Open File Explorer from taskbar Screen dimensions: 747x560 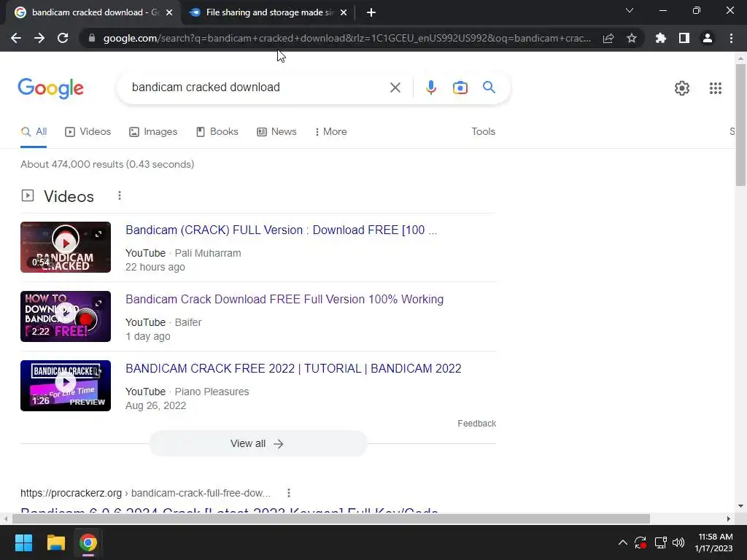[x=55, y=542]
